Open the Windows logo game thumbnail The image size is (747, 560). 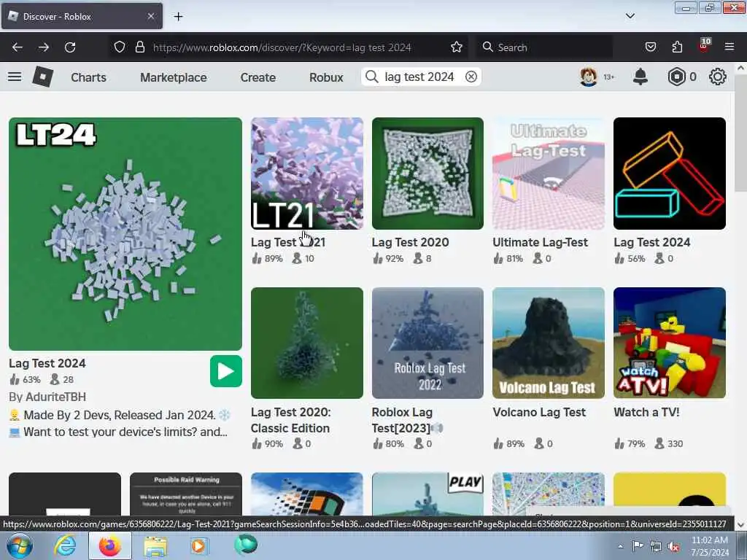307,494
